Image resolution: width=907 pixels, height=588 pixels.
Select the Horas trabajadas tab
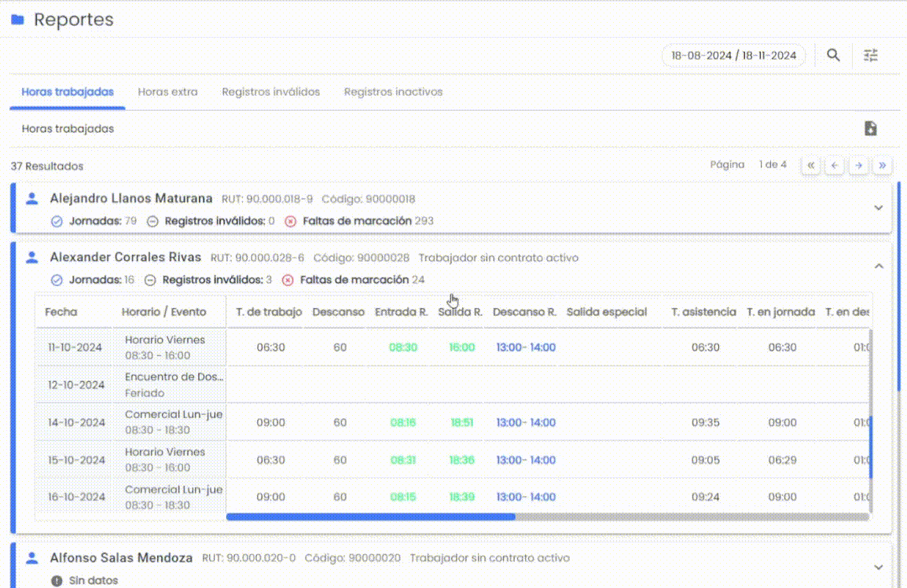[x=68, y=92]
